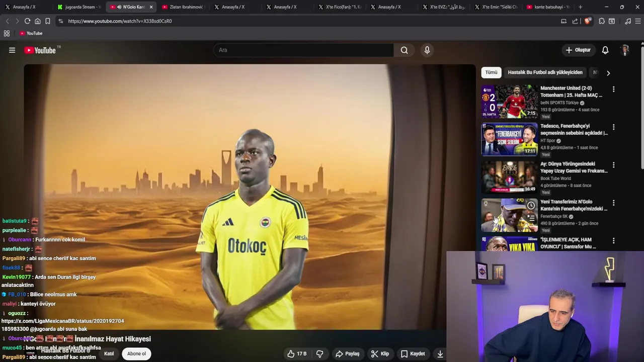Click the Abone ol subscribe button
Viewport: 644px width, 362px height.
[136, 354]
